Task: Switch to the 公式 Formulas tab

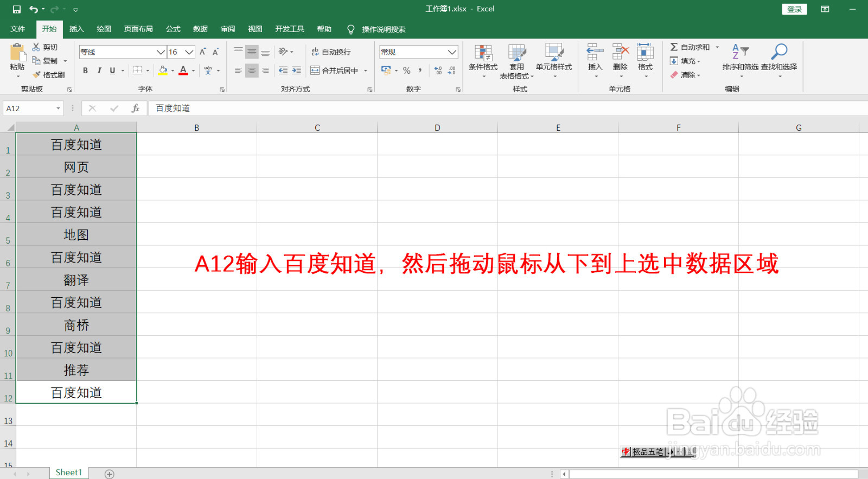Action: click(173, 29)
